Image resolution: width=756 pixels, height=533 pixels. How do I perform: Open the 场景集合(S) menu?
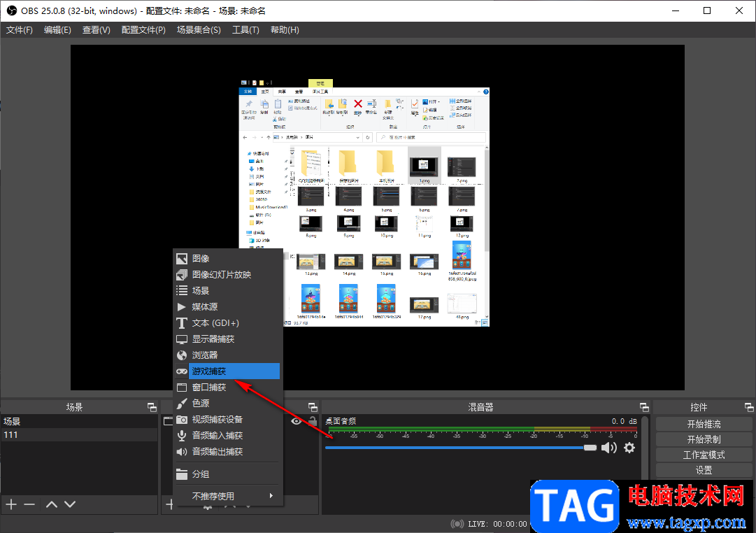tap(199, 30)
